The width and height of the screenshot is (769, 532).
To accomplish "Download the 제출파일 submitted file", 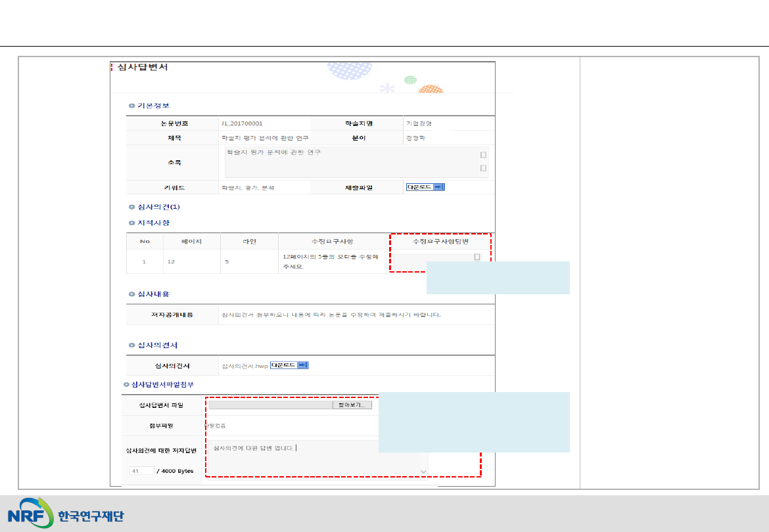I will tap(425, 187).
